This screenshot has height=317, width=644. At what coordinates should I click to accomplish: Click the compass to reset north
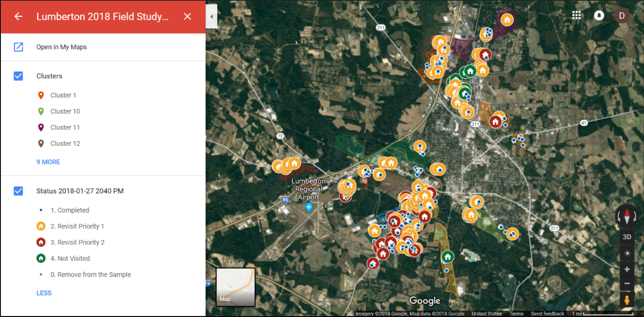[627, 216]
